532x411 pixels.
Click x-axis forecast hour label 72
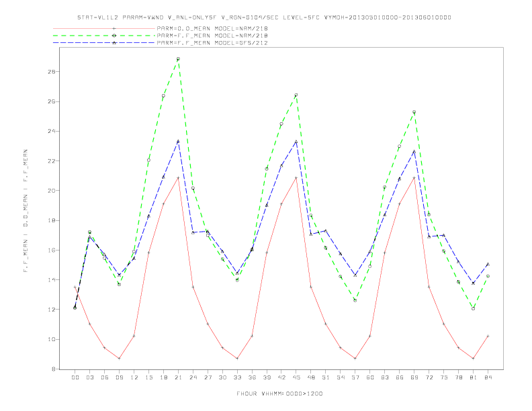429,377
